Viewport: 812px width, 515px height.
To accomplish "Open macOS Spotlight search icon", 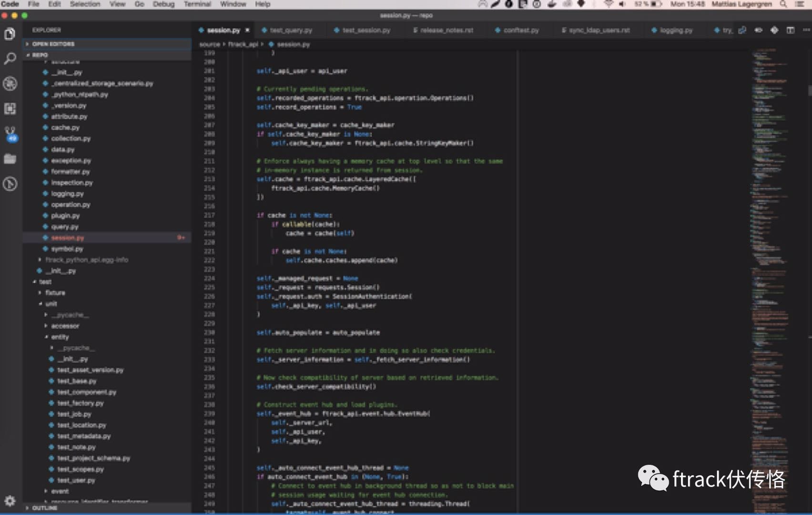I will click(x=783, y=4).
